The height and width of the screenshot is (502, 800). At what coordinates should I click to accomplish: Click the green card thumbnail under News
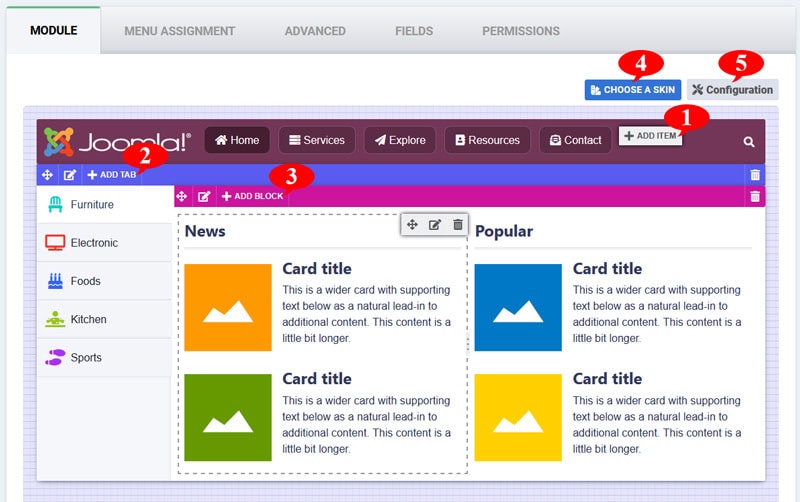[228, 417]
